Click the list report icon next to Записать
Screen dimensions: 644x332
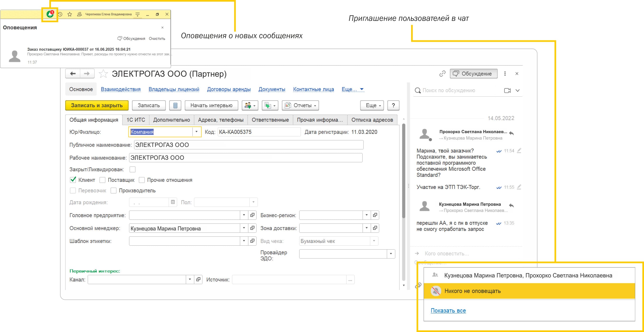click(x=175, y=106)
